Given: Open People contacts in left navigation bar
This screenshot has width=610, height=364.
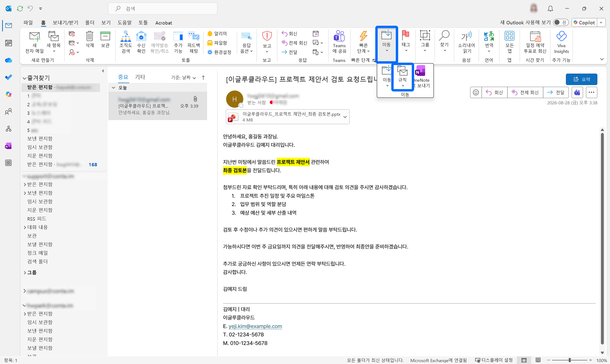Looking at the screenshot, I should pyautogui.click(x=9, y=112).
